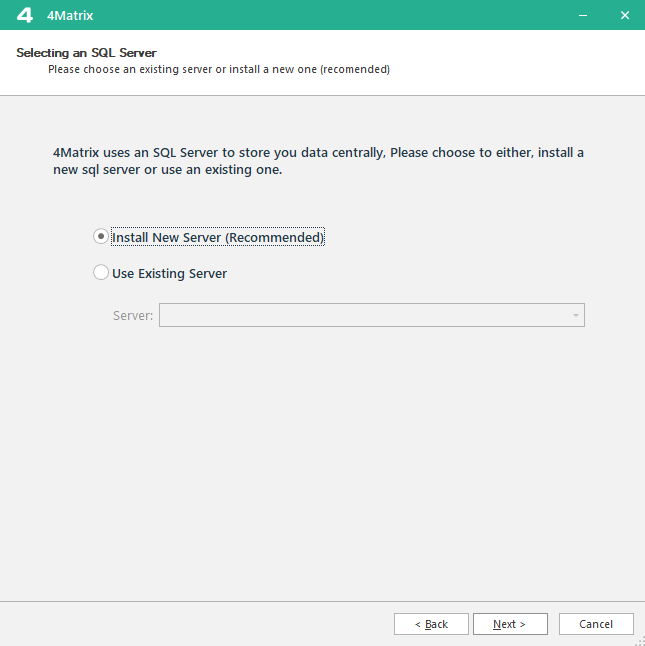Choose the Use Existing Server radio button
Viewport: 645px width, 646px height.
[x=100, y=273]
